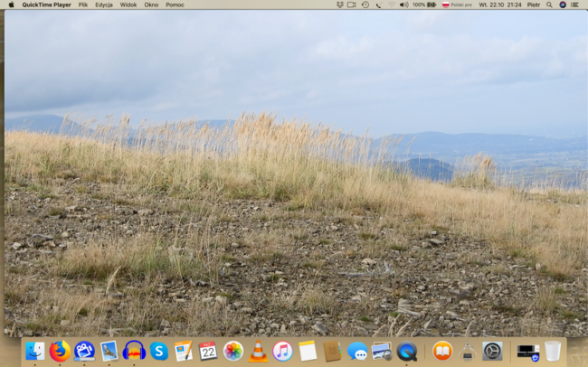Open the Pomoc menu
This screenshot has width=588, height=367.
click(x=175, y=5)
